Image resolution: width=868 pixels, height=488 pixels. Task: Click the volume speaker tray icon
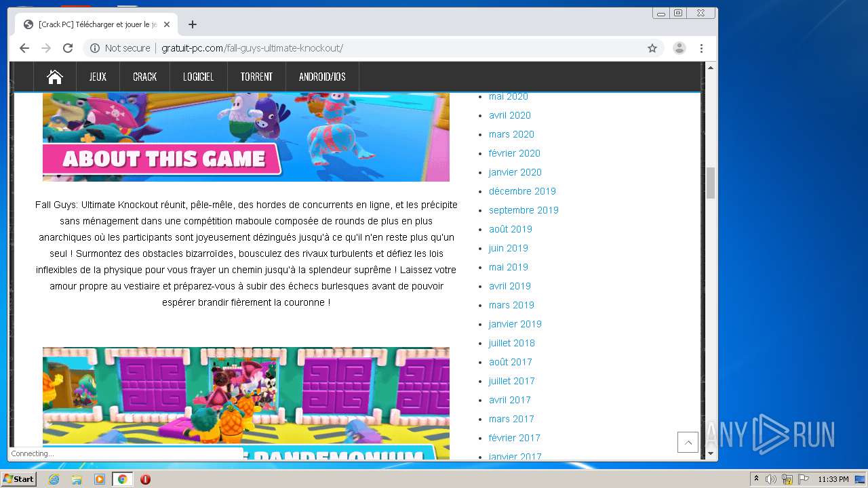[x=771, y=479]
